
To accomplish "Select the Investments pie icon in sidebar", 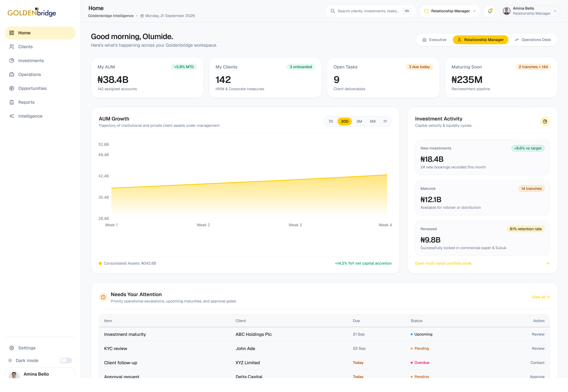I will (12, 61).
